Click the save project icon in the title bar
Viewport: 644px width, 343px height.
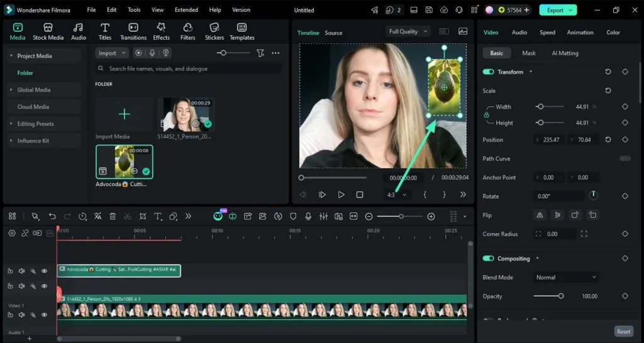(429, 10)
